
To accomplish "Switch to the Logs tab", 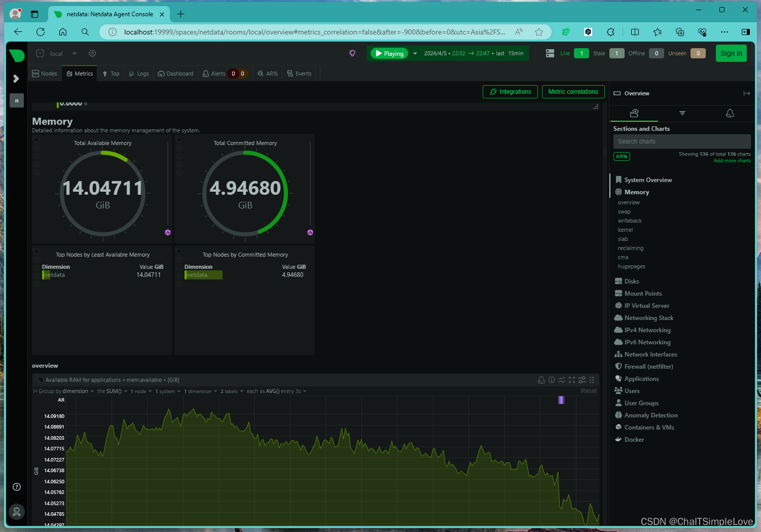I will point(139,74).
